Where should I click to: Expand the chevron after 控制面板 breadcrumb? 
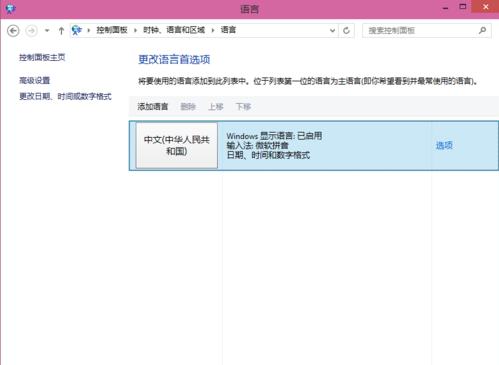click(x=135, y=31)
